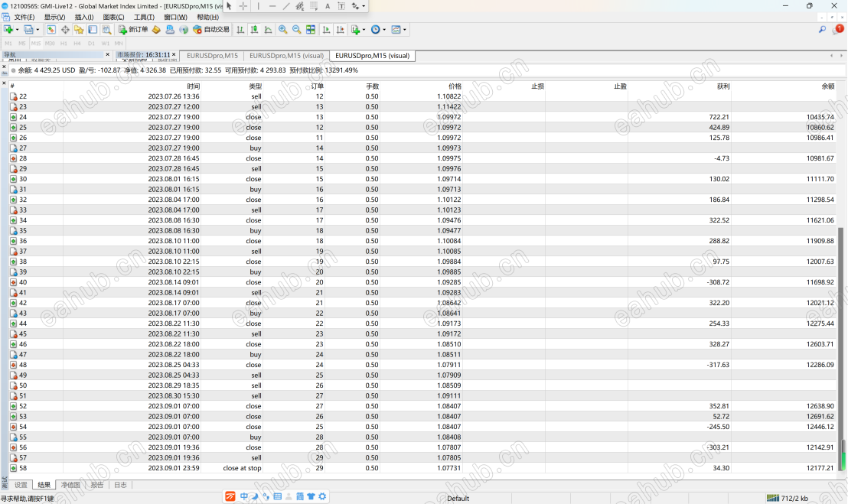Open Sogou IME settings gear icon
Viewport: 848px width, 504px height.
[322, 496]
